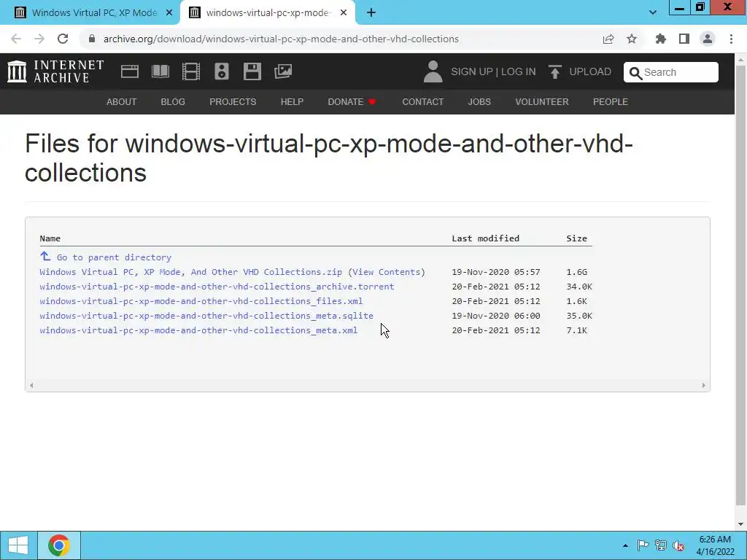The image size is (747, 560).
Task: Open the Audio (speaker) icon
Action: point(222,71)
